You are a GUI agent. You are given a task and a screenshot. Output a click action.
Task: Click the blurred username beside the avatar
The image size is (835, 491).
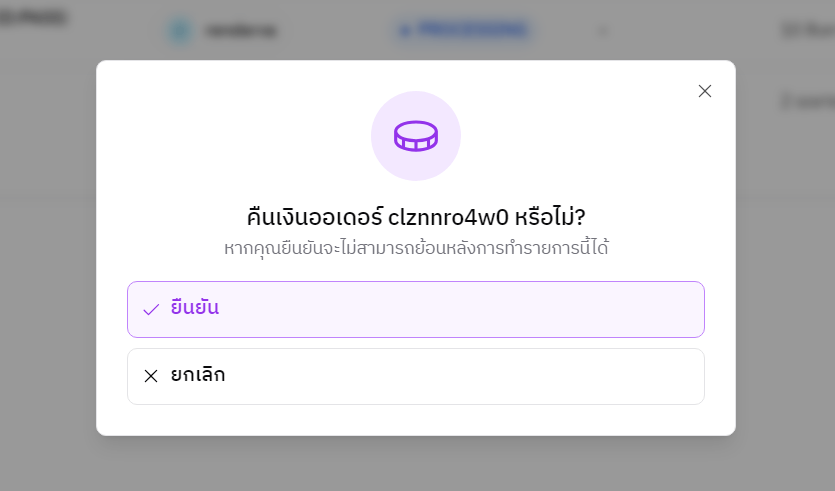click(226, 31)
